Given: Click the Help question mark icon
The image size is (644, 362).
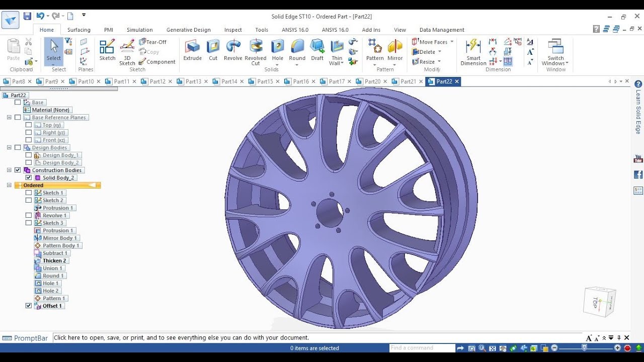Looking at the screenshot, I should pos(596,30).
